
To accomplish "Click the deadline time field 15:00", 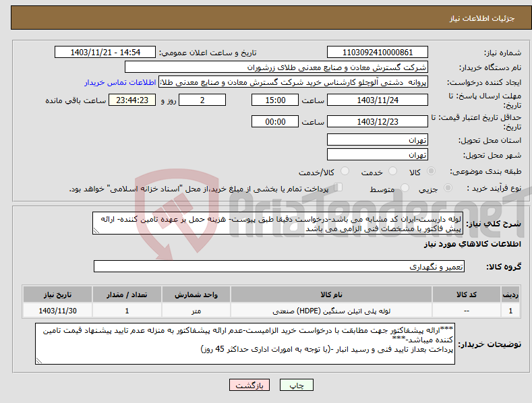I will [x=275, y=100].
